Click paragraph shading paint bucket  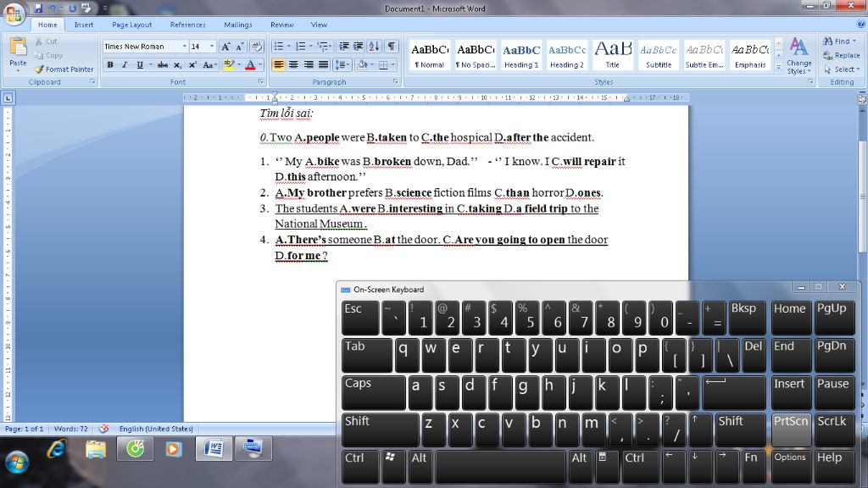click(363, 64)
